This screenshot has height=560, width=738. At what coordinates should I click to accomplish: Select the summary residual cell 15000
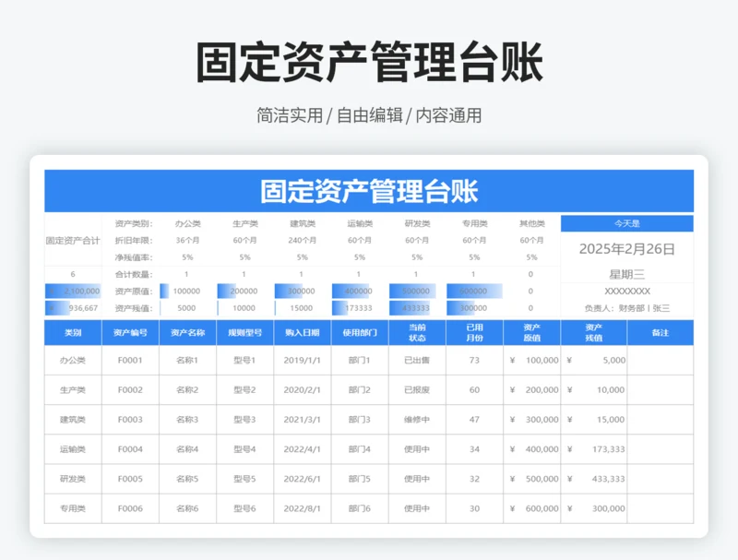(x=303, y=308)
